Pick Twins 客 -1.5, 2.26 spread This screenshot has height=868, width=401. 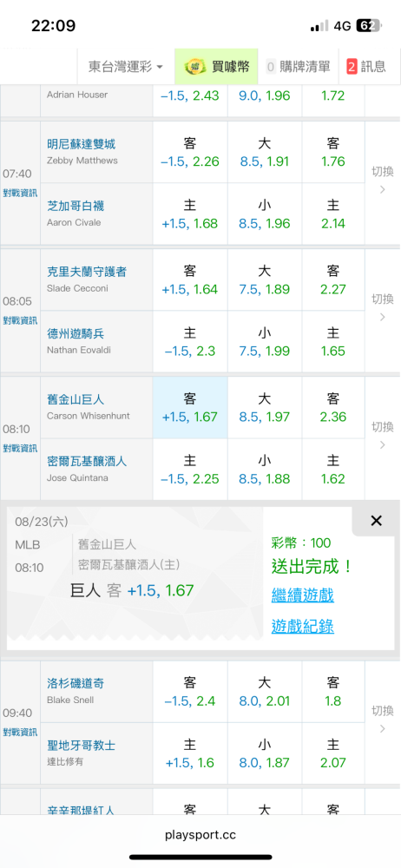[190, 152]
